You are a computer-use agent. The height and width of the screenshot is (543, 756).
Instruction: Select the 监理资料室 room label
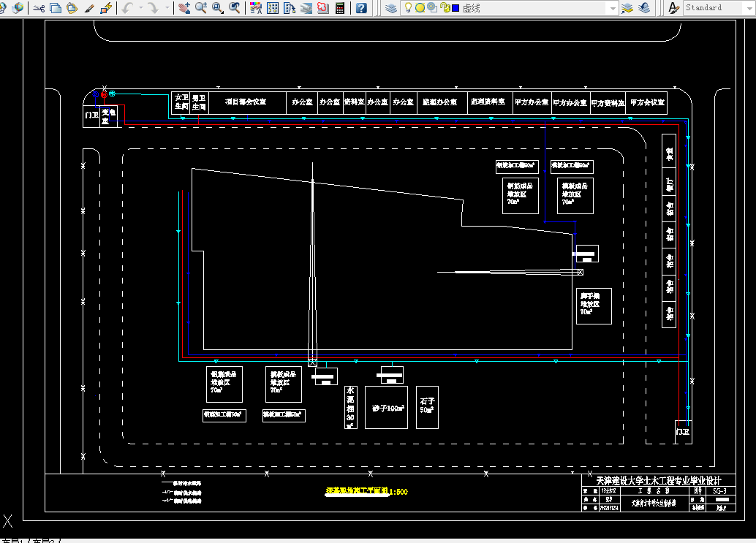tap(488, 102)
